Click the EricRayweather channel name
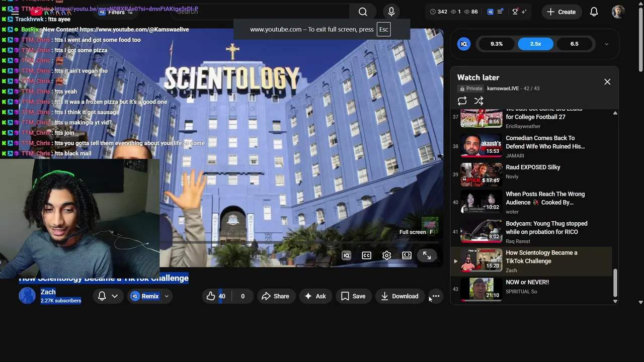This screenshot has width=644, height=362. coord(523,126)
